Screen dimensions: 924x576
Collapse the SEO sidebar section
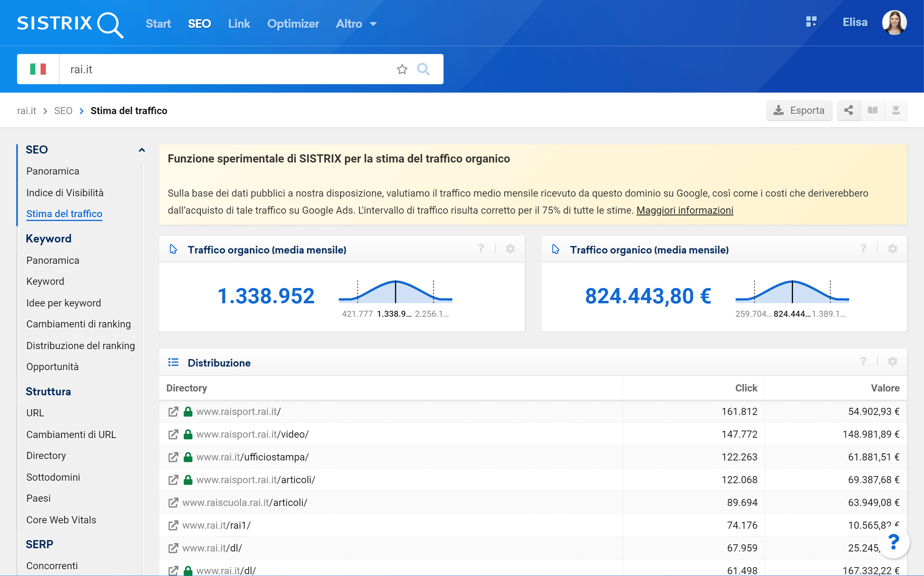click(x=142, y=150)
